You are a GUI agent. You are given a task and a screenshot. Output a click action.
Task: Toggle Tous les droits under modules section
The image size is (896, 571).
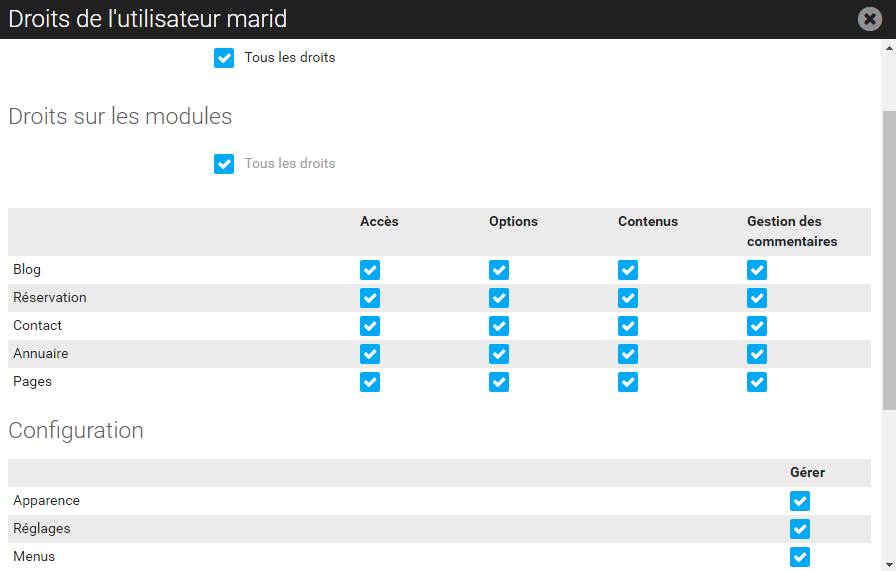224,163
